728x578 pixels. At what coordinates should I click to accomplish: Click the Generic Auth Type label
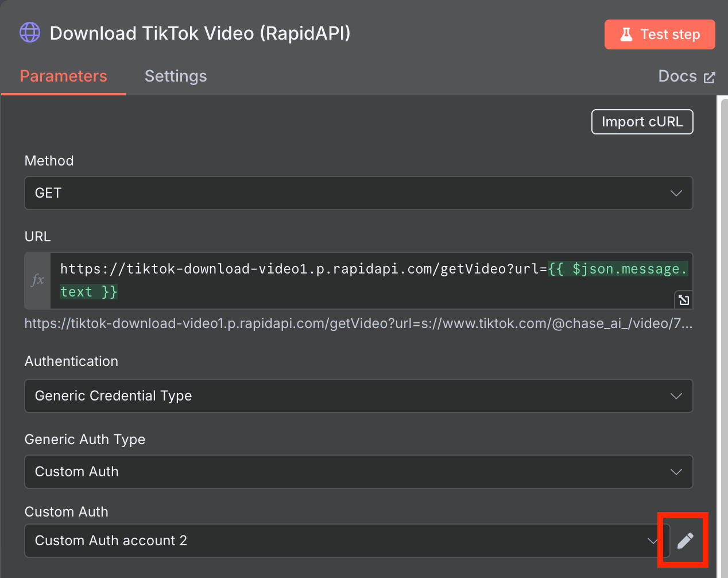coord(85,440)
